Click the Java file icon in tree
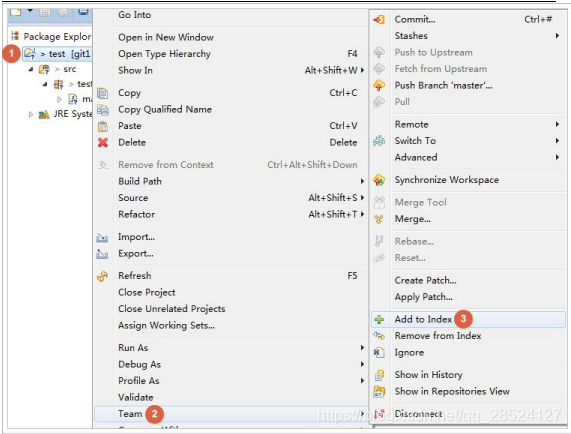The width and height of the screenshot is (571, 434). pyautogui.click(x=73, y=99)
